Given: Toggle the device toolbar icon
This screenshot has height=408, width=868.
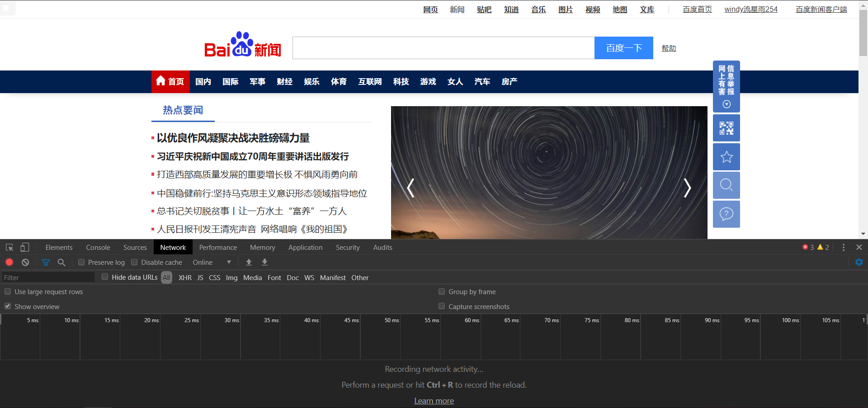Looking at the screenshot, I should 25,248.
